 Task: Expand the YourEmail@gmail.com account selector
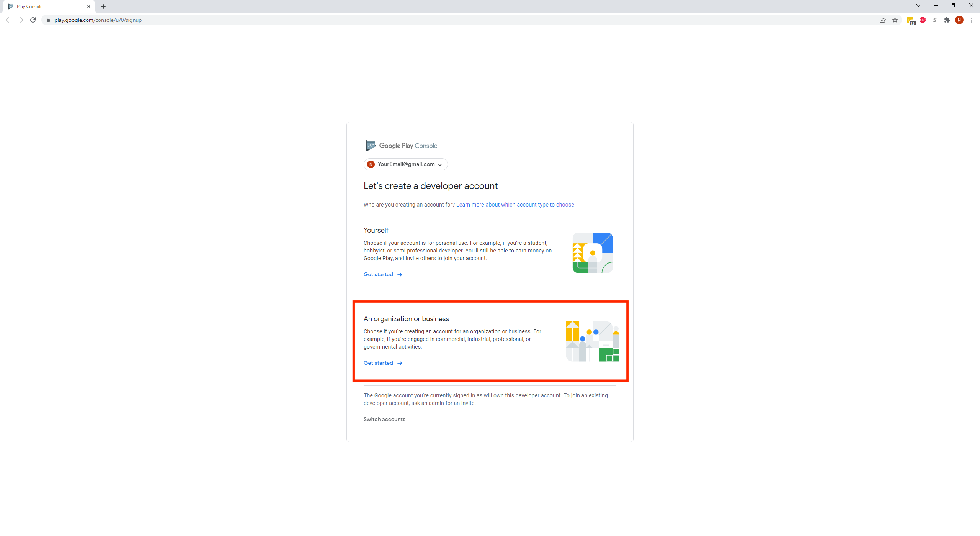(x=406, y=164)
